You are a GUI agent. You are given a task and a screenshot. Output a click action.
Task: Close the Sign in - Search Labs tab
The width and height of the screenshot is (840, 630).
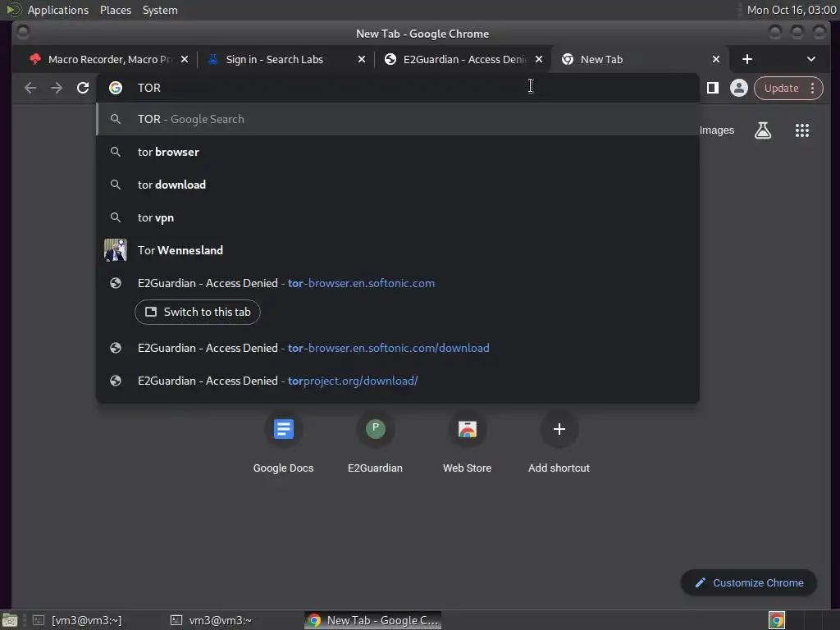click(x=362, y=59)
